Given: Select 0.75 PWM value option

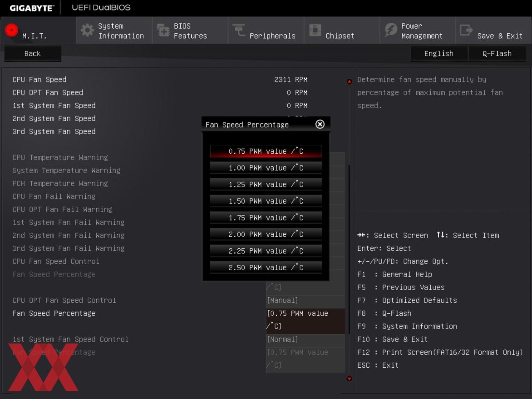Looking at the screenshot, I should (266, 151).
